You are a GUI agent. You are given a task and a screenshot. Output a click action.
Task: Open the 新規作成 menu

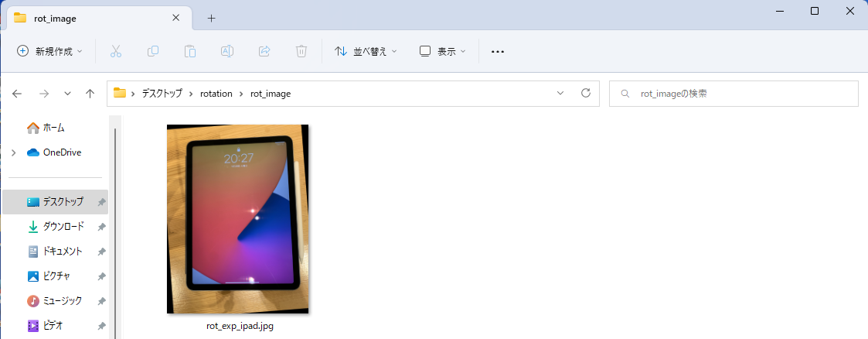tap(49, 52)
